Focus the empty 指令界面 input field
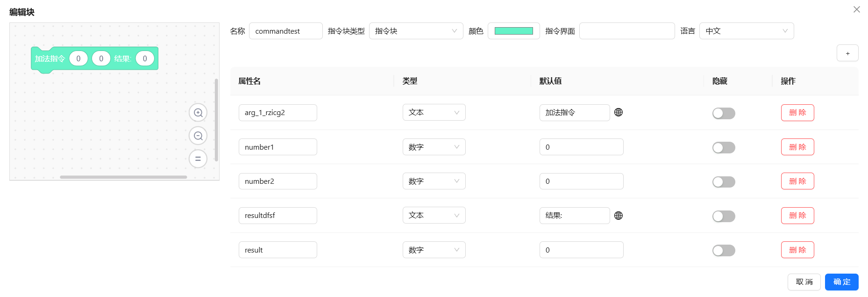 627,31
